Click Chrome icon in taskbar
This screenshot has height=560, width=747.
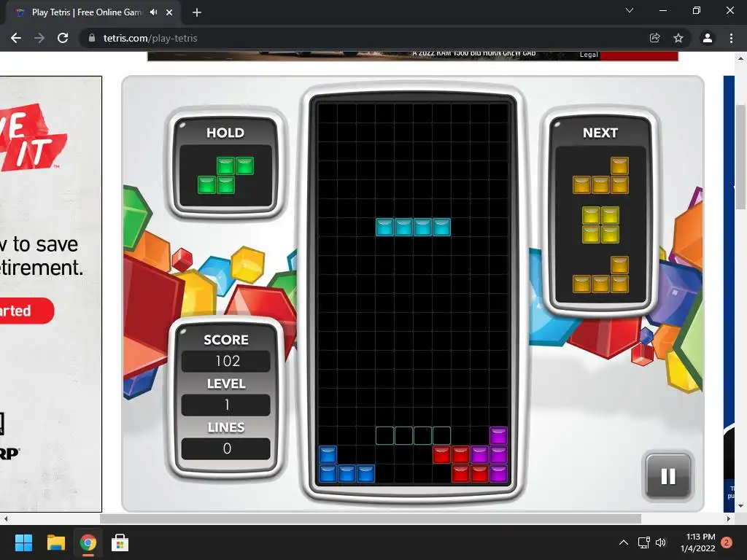point(88,542)
